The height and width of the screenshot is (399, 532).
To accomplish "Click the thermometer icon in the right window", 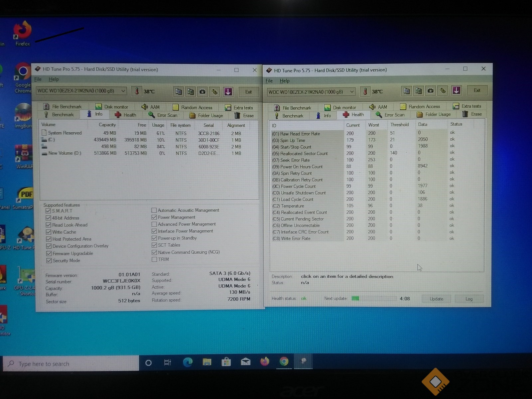I will (365, 91).
